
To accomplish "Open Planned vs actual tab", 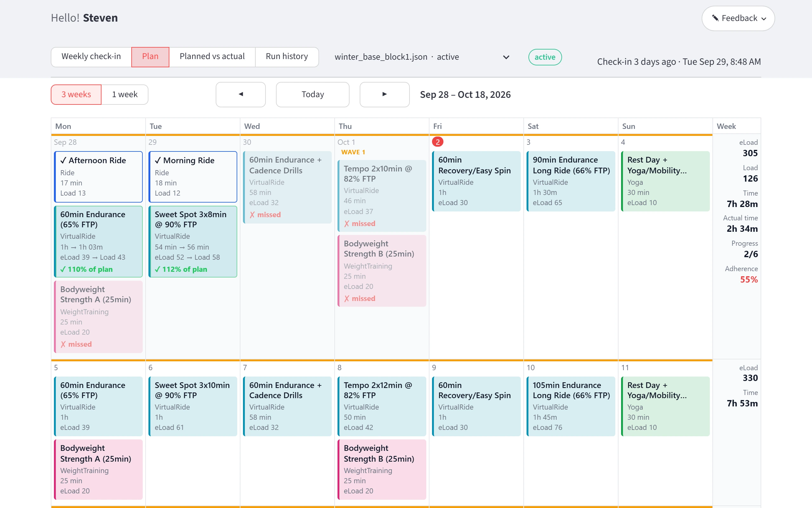I will coord(212,57).
